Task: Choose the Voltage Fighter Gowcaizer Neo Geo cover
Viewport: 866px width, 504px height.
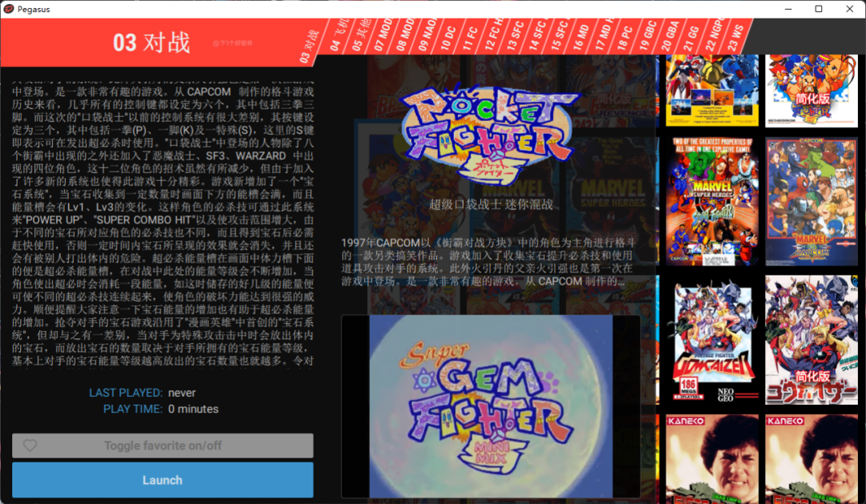Action: (x=712, y=340)
